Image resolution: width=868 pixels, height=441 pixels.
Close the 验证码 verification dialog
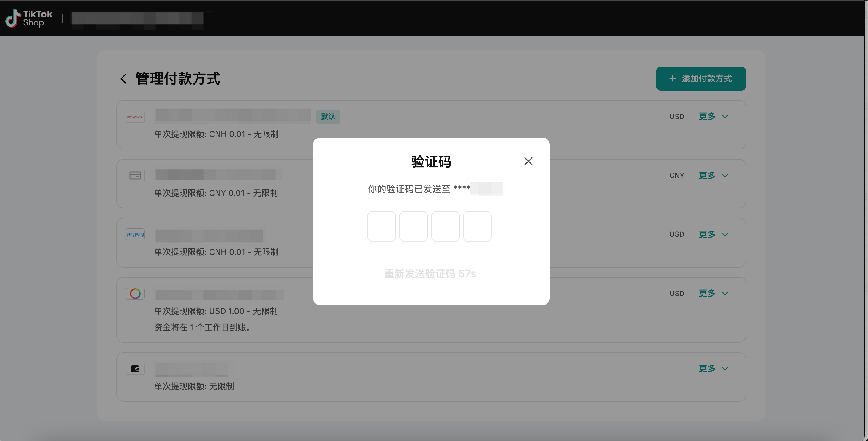click(528, 161)
